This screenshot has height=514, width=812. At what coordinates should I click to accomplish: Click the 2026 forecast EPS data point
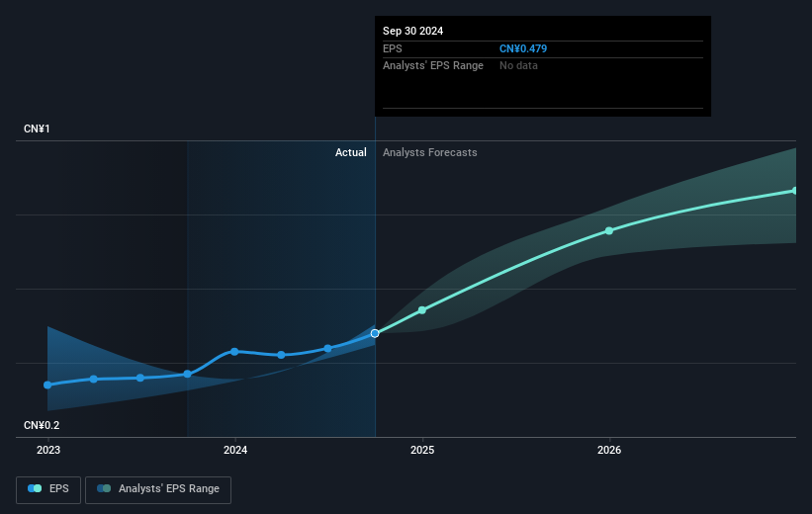coord(609,231)
